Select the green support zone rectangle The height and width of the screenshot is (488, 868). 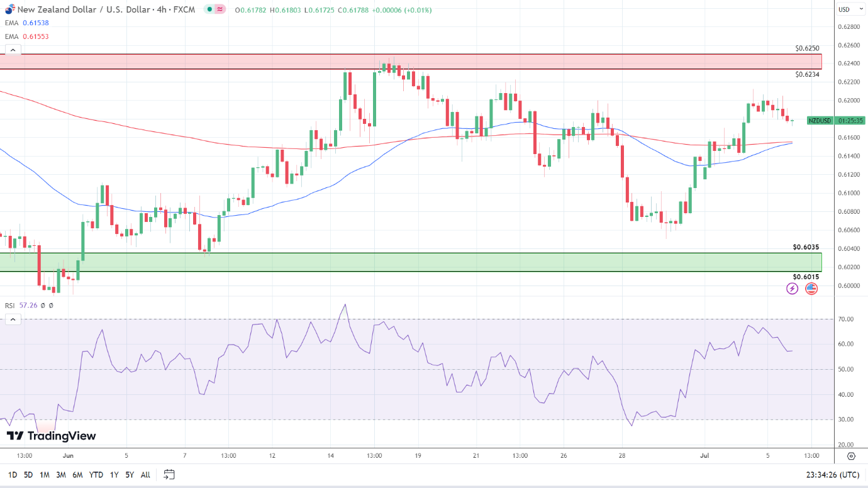[411, 262]
